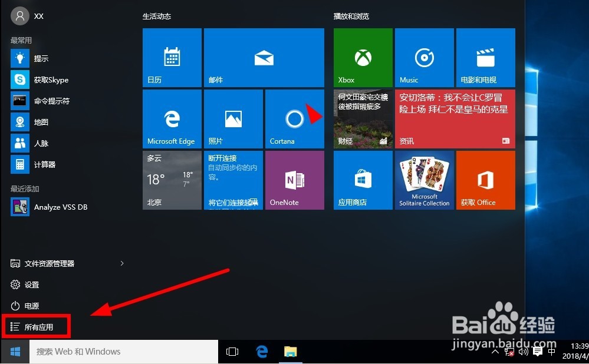Open the 电影和电视 tile
Image resolution: width=589 pixels, height=364 pixels.
486,57
